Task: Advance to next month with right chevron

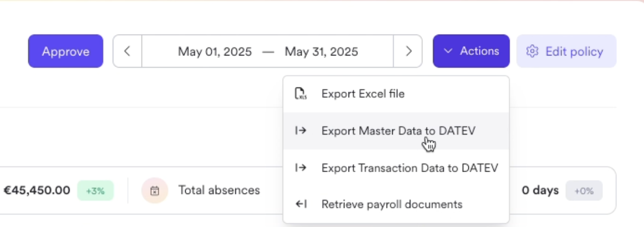Action: pos(408,51)
